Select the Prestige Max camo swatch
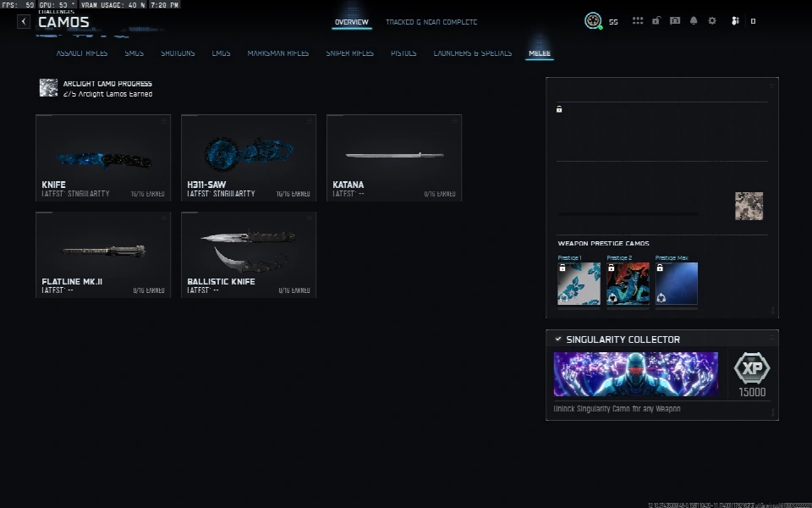 [x=677, y=284]
